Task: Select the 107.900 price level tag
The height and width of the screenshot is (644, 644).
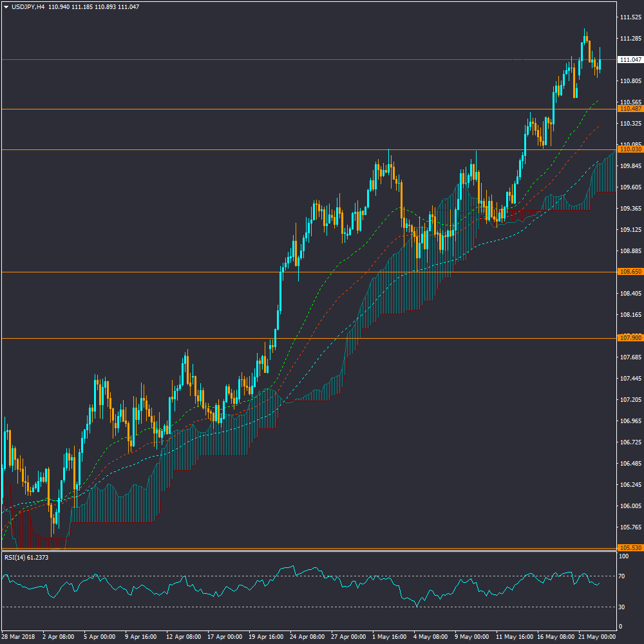Action: click(x=630, y=338)
